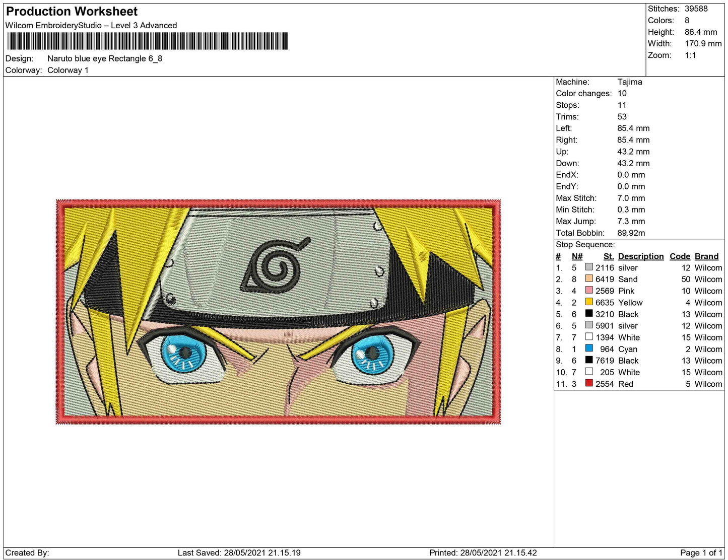The image size is (728, 560).
Task: Select design name "Naruto blue eye Rectangle 6_8"
Action: pyautogui.click(x=105, y=58)
